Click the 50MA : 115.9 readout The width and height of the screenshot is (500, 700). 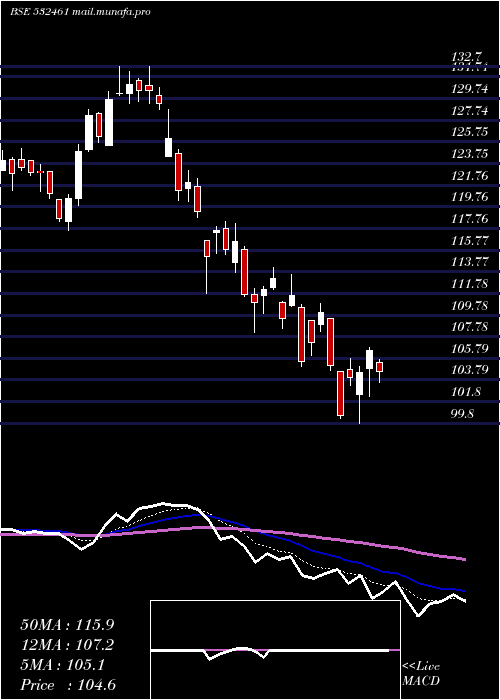(x=67, y=625)
